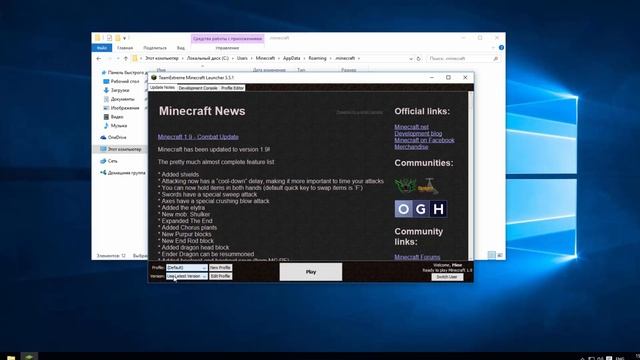Image resolution: width=640 pixels, height=360 pixels.
Task: Open the Управление ribbon tab in Explorer
Action: (227, 48)
